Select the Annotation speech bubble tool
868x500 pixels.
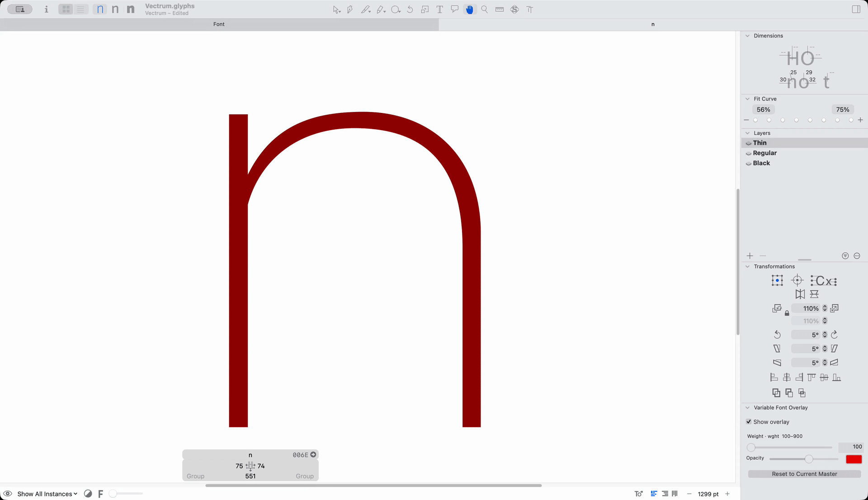[454, 9]
